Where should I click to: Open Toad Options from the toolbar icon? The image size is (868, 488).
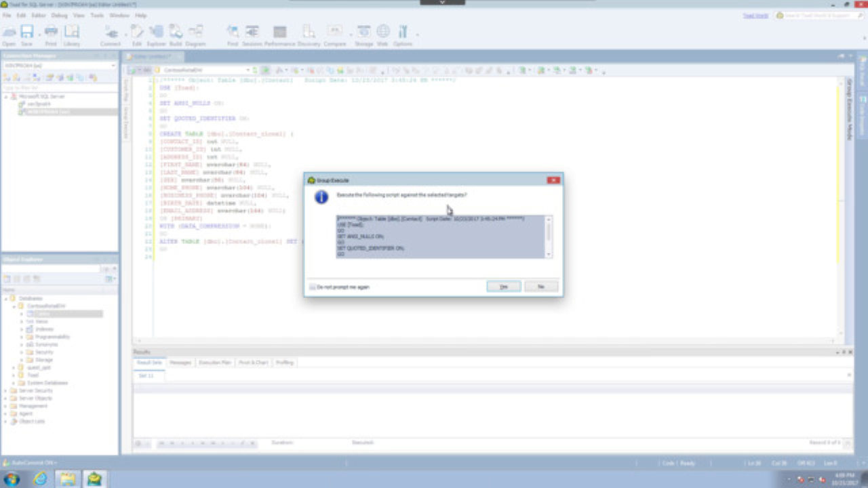(403, 32)
